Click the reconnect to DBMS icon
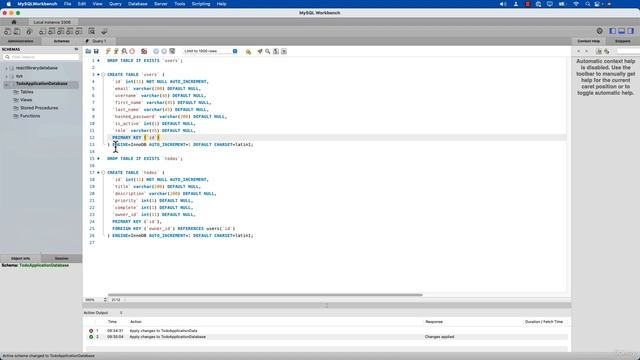 coord(104,31)
